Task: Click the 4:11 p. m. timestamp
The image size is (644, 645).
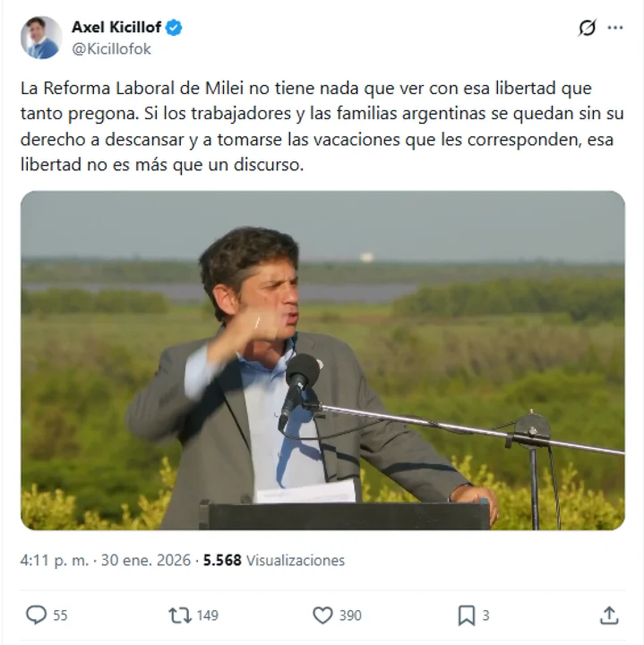Action: (x=54, y=560)
